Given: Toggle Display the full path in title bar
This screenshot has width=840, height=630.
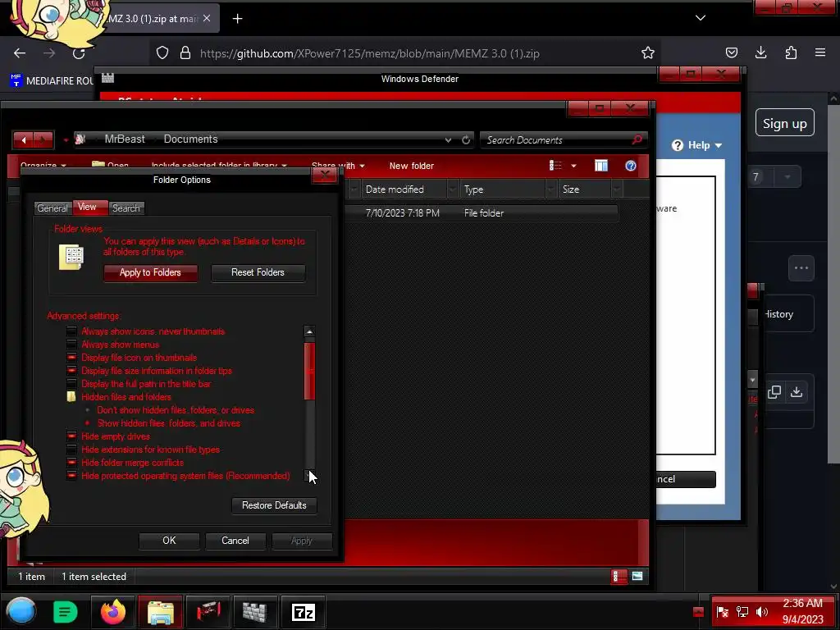Looking at the screenshot, I should [x=71, y=384].
